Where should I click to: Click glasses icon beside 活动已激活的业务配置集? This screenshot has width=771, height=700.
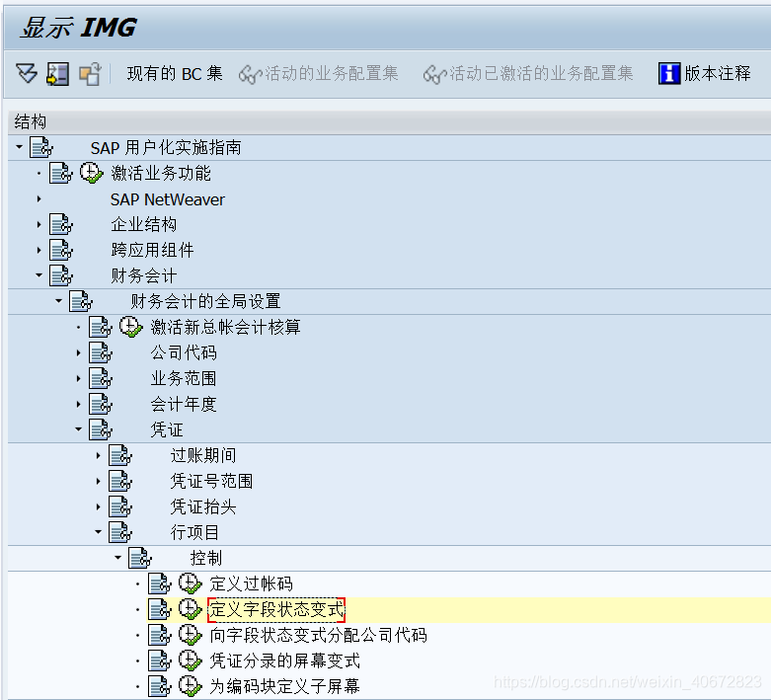434,75
